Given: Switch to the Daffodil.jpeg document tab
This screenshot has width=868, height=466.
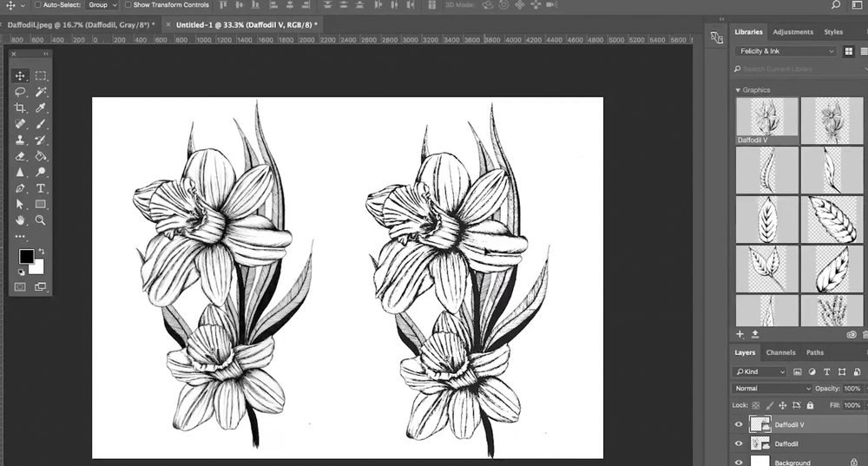Looking at the screenshot, I should (x=80, y=25).
